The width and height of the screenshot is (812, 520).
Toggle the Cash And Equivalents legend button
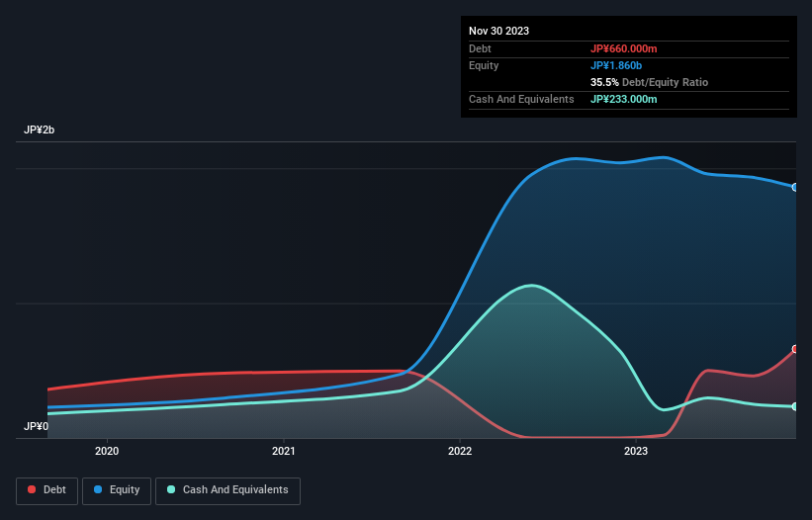coord(227,490)
